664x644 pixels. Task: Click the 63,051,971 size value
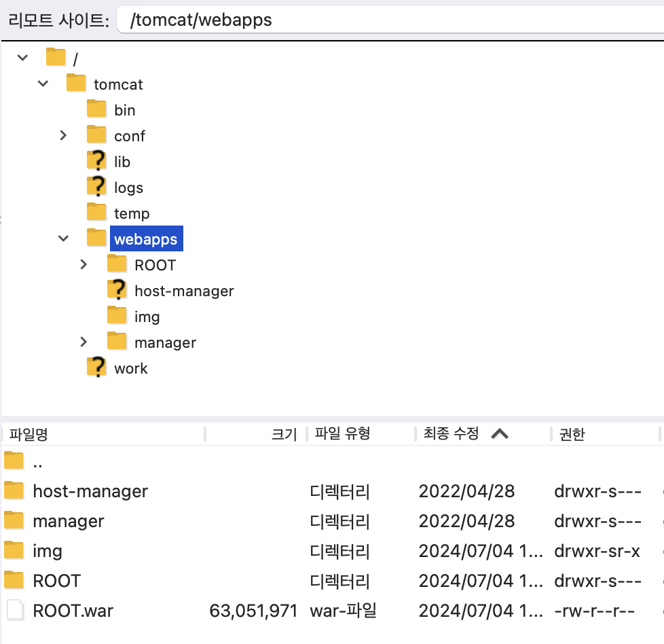(253, 611)
